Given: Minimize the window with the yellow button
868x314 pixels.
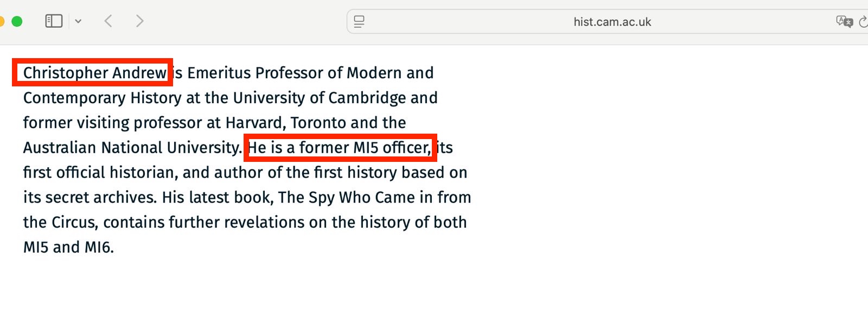Looking at the screenshot, I should [x=2, y=21].
